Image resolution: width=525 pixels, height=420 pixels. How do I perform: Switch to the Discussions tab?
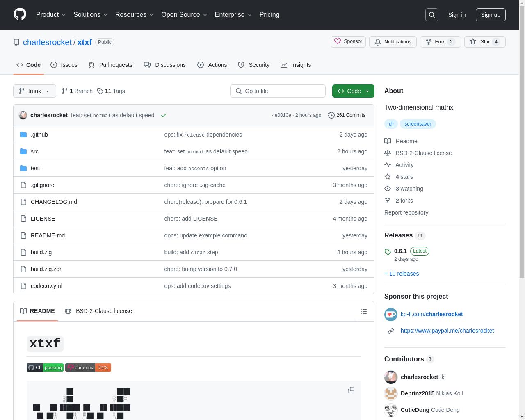pyautogui.click(x=165, y=65)
